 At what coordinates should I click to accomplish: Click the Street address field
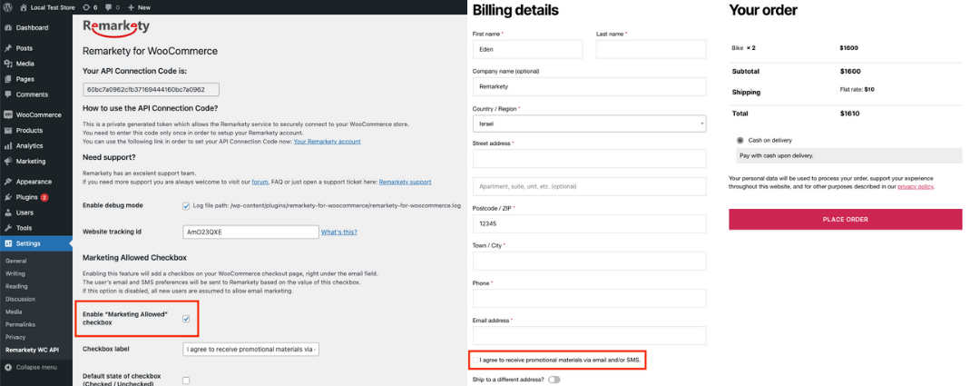(x=590, y=158)
